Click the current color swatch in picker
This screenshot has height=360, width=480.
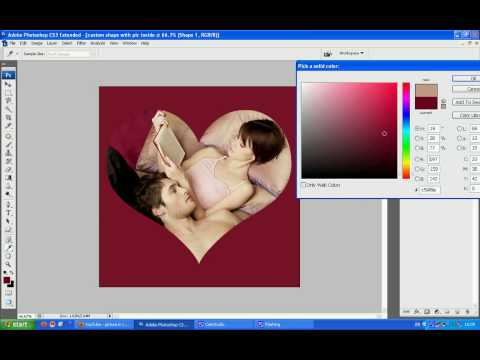(426, 103)
